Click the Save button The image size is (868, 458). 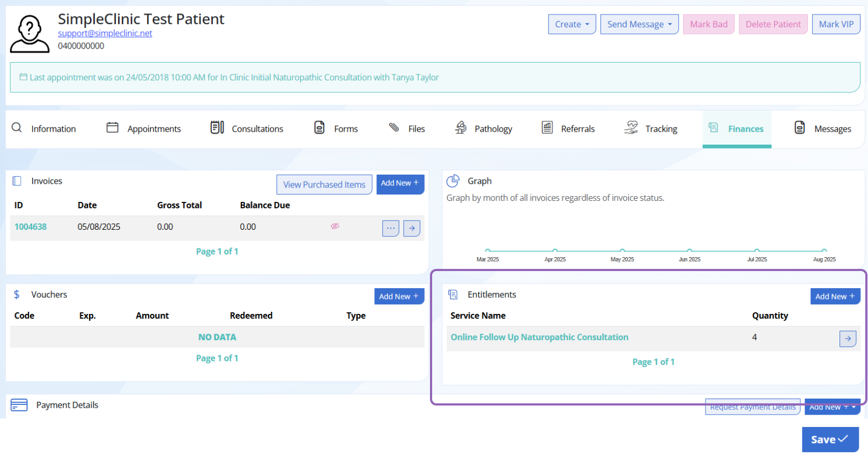pyautogui.click(x=830, y=440)
